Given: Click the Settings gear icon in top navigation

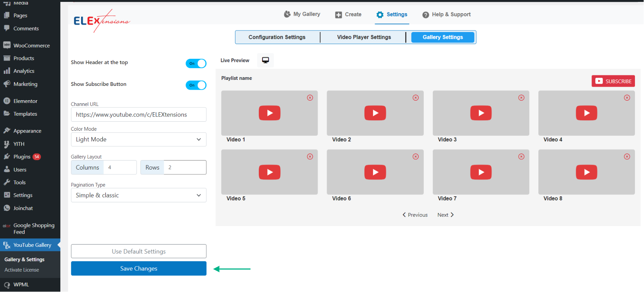Looking at the screenshot, I should [380, 15].
